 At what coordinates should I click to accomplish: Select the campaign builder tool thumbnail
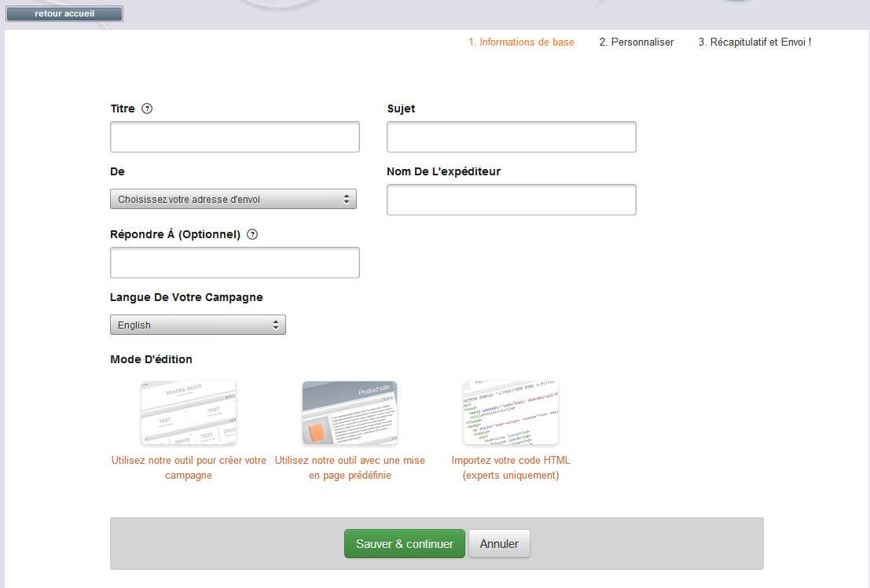(x=189, y=413)
